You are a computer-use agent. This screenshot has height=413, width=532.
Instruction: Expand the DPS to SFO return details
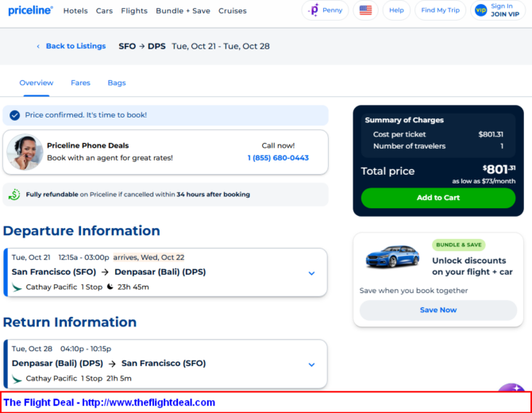point(311,365)
